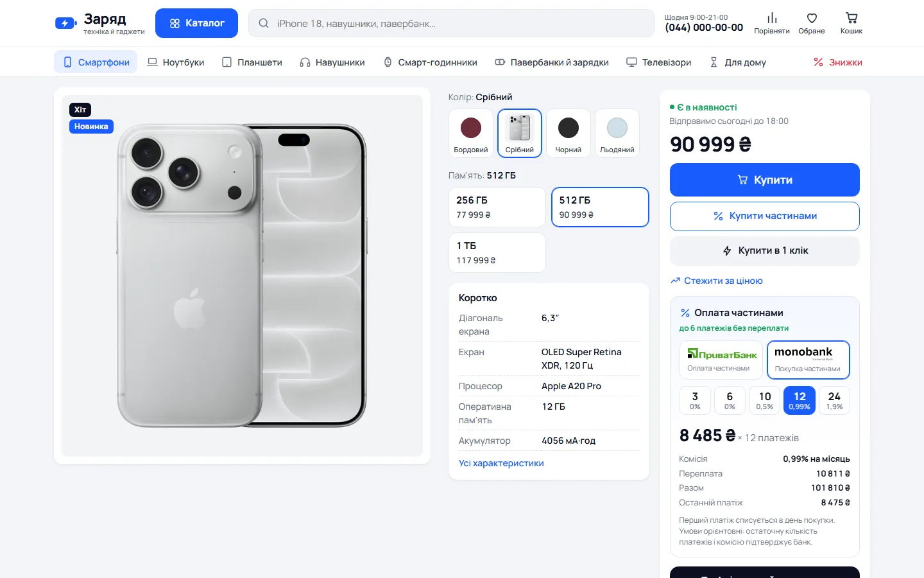Open the Каталог menu

(196, 23)
